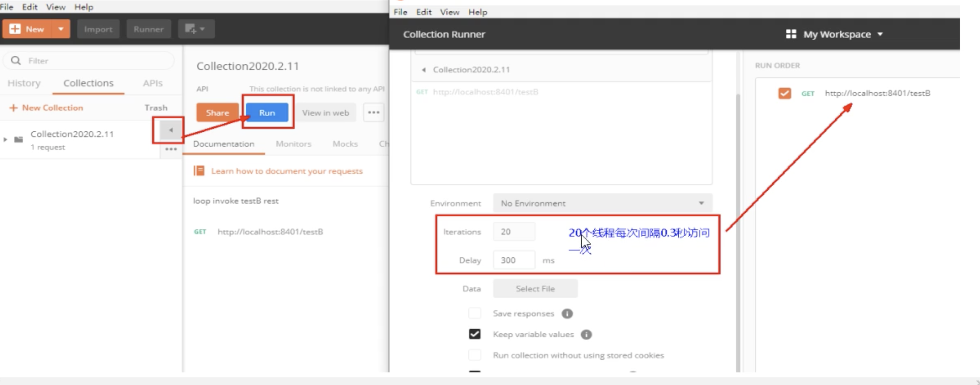The width and height of the screenshot is (980, 385).
Task: Click the filter search icon in sidebar
Action: pos(17,61)
